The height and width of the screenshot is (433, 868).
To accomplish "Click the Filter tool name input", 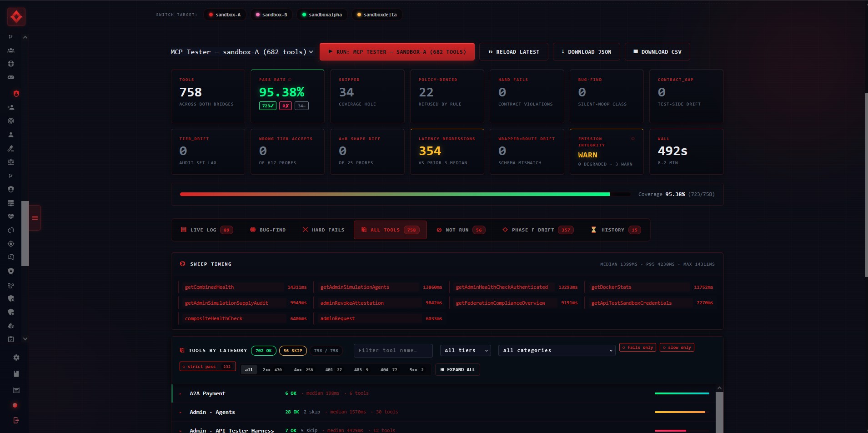I will click(x=393, y=350).
